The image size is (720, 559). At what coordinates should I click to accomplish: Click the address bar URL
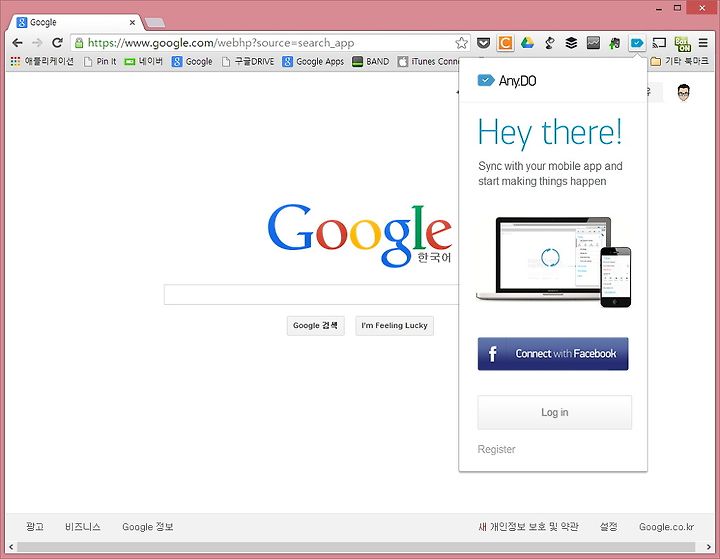[x=220, y=43]
